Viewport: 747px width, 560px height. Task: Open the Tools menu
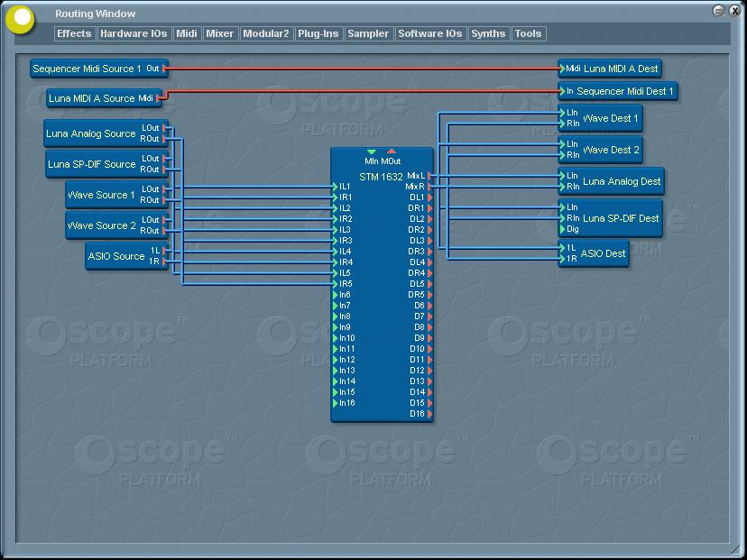[529, 33]
